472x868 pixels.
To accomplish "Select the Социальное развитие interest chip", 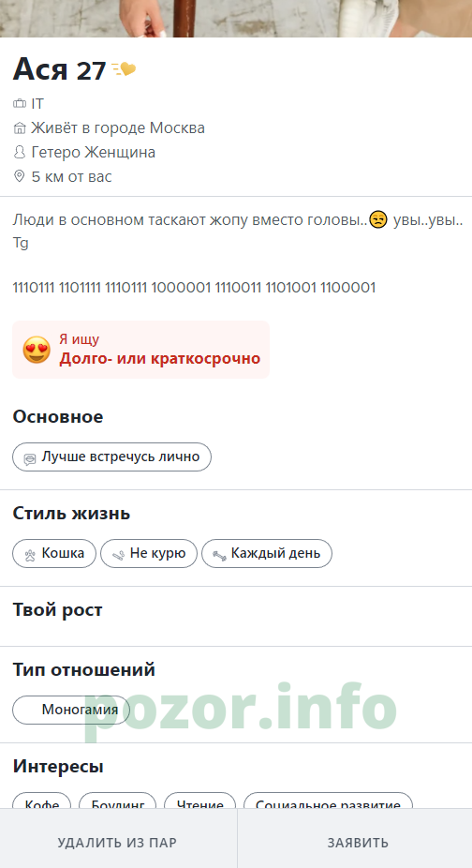I will [328, 801].
